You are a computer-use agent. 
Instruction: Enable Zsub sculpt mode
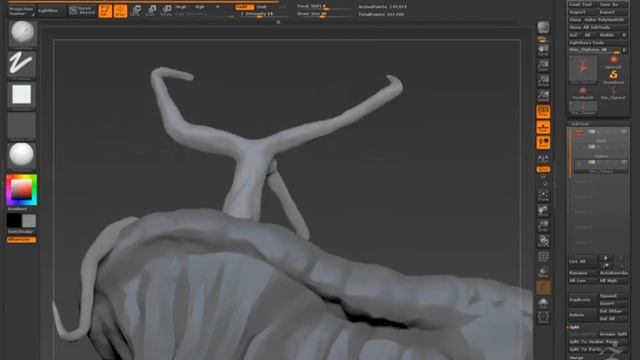click(x=262, y=7)
